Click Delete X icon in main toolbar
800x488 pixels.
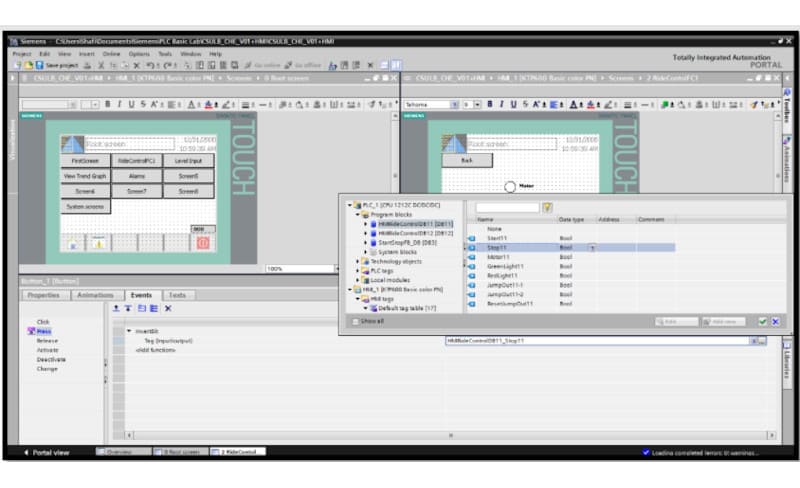coord(137,65)
